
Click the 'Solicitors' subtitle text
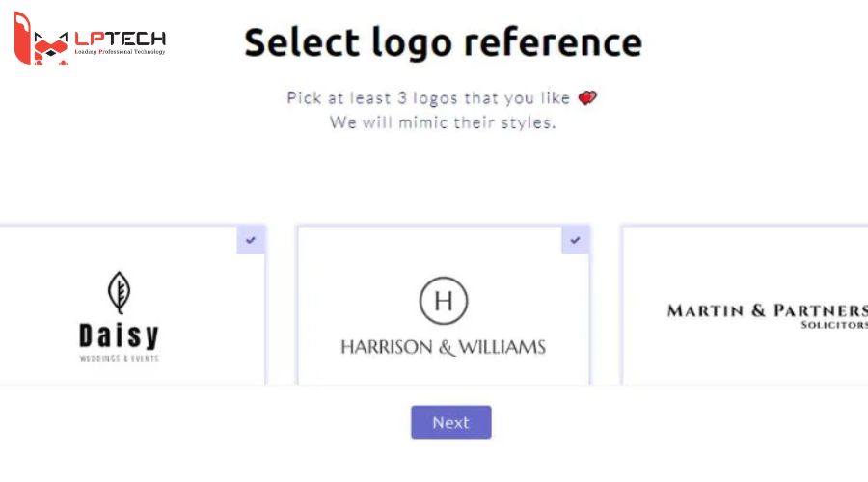pyautogui.click(x=833, y=325)
